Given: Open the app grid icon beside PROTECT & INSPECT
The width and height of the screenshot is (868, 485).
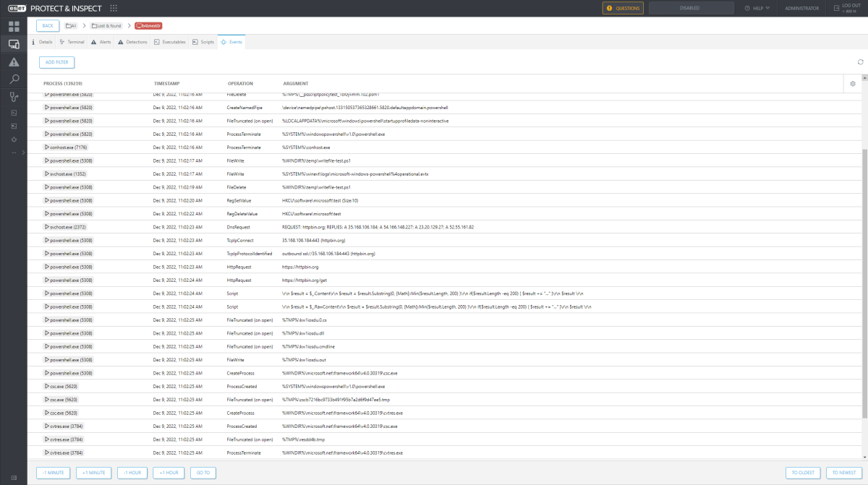Looking at the screenshot, I should tap(113, 9).
